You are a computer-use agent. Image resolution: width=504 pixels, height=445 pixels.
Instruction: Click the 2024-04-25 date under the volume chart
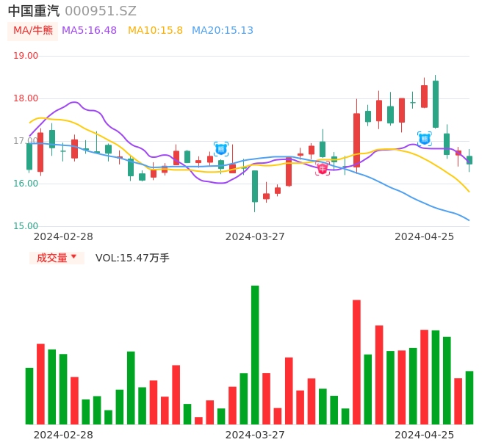(x=425, y=435)
